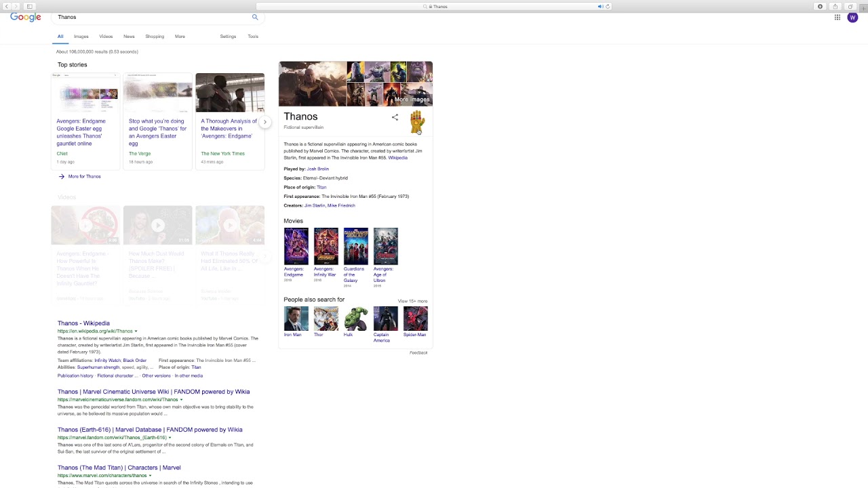
Task: Open The Verge Avengers Easter egg story
Action: [x=157, y=132]
